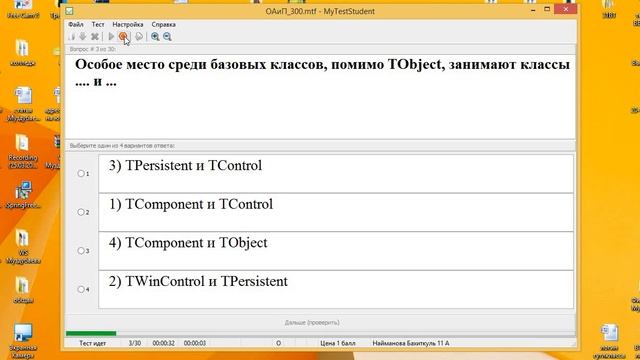This screenshot has width=640, height=360.
Task: Click answer text '1) TComponent и TControl'
Action: click(191, 204)
